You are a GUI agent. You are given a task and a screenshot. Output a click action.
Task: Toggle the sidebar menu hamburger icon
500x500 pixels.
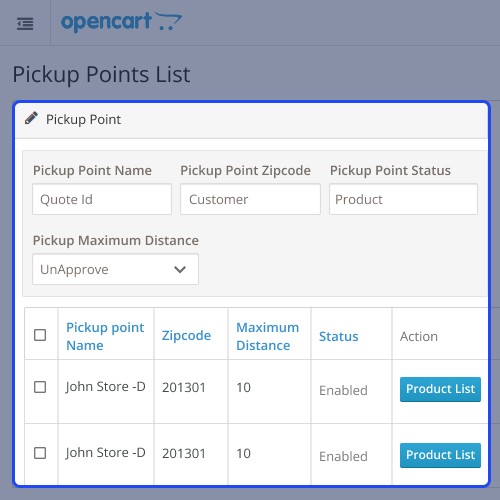[25, 24]
